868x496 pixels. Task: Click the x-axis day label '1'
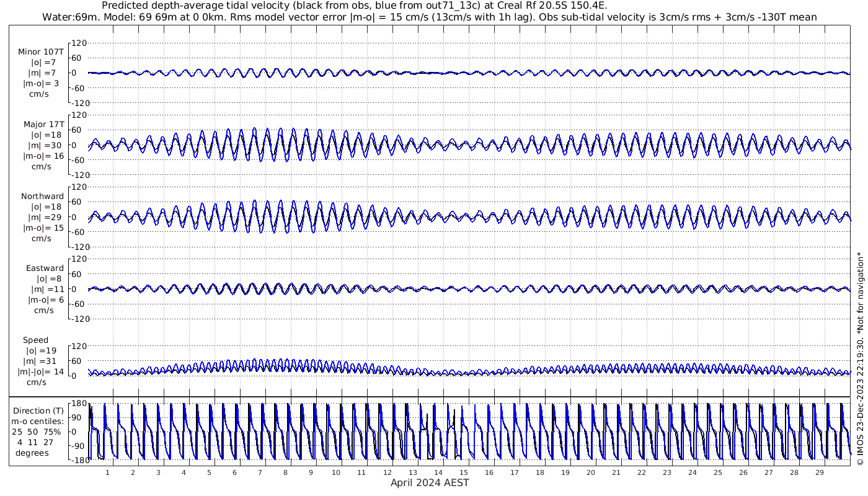(x=107, y=472)
